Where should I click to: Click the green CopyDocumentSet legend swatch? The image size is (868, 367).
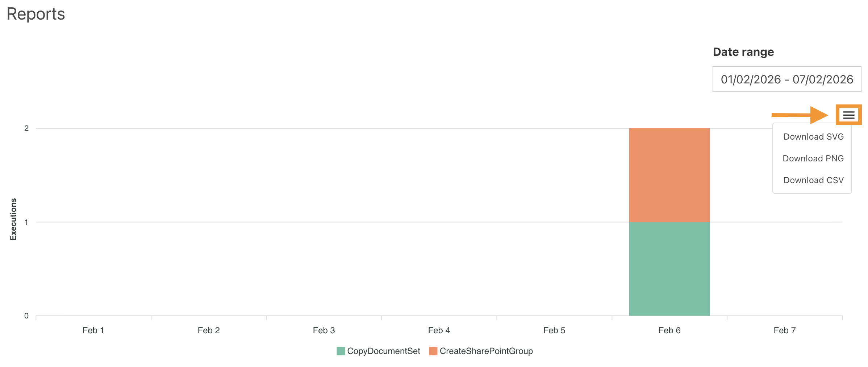[341, 351]
